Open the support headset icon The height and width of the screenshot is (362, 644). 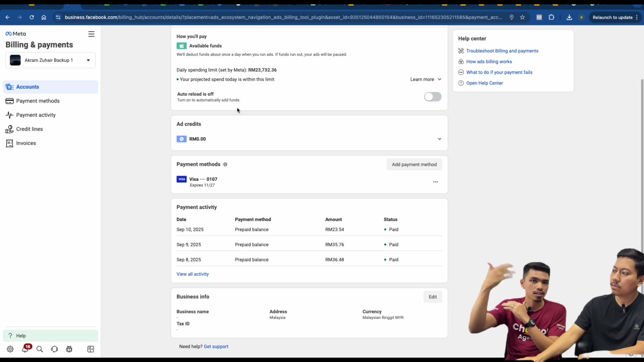pyautogui.click(x=54, y=349)
